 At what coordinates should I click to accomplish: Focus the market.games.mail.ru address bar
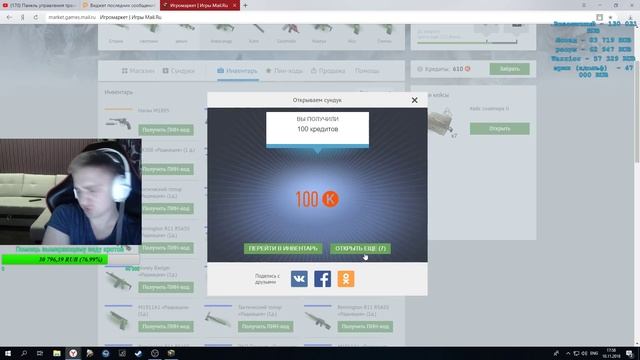tap(318, 17)
